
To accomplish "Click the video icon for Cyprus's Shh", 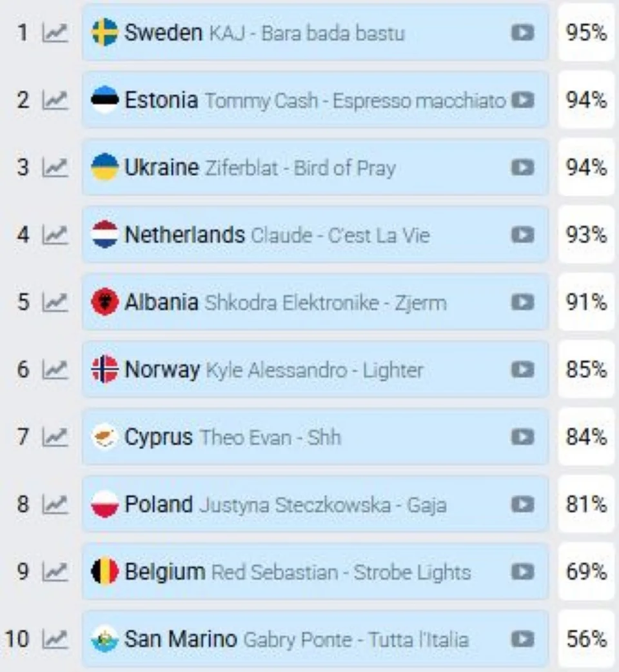I will pyautogui.click(x=523, y=437).
